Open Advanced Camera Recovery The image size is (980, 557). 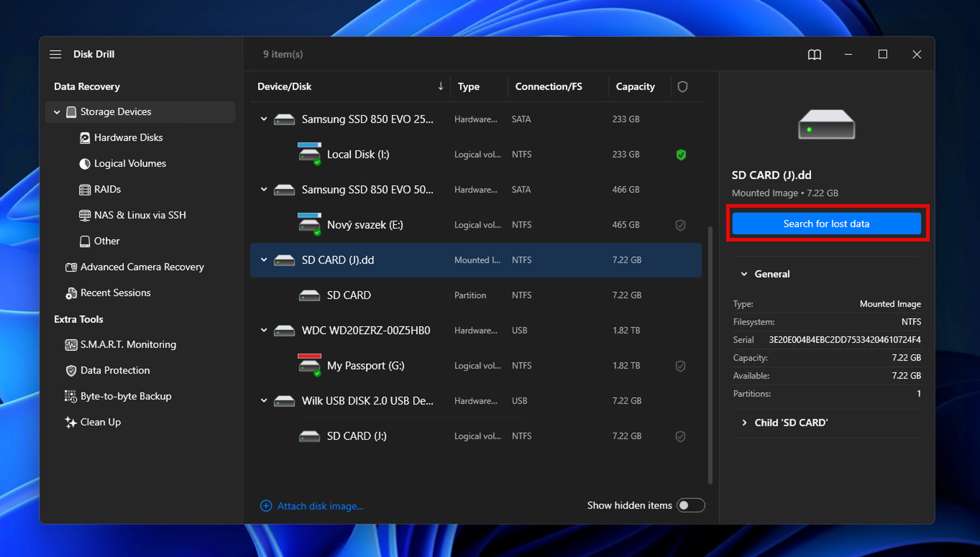[142, 267]
